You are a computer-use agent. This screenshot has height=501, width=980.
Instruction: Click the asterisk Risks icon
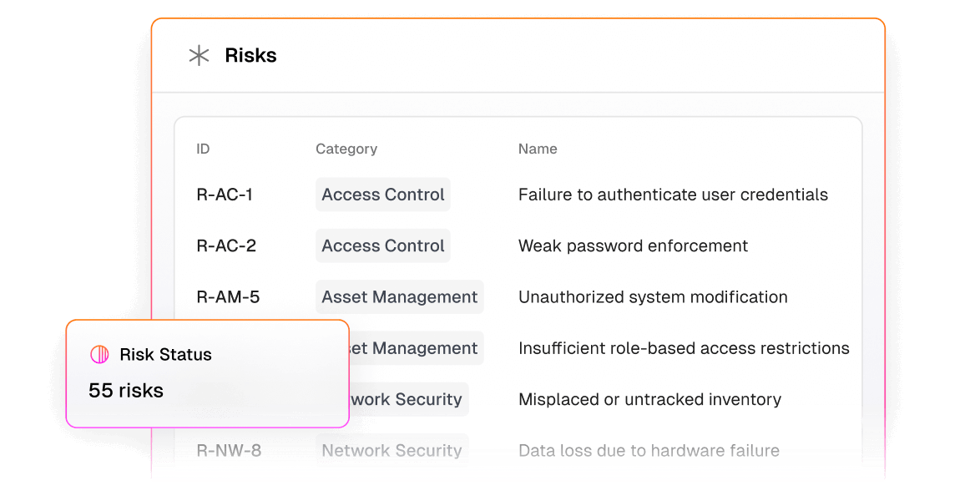click(199, 56)
